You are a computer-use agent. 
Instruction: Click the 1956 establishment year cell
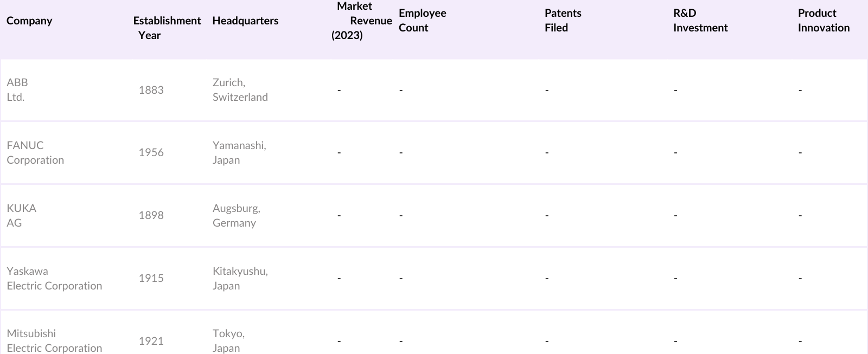coord(151,153)
